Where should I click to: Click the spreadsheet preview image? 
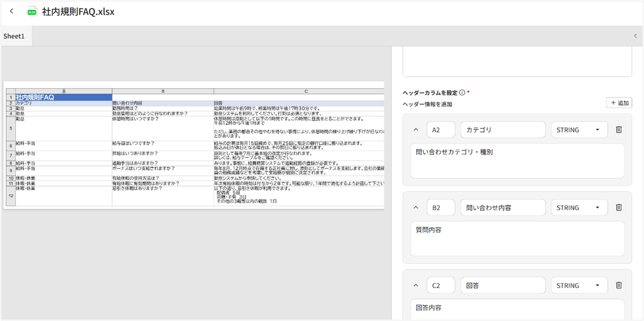click(x=193, y=145)
